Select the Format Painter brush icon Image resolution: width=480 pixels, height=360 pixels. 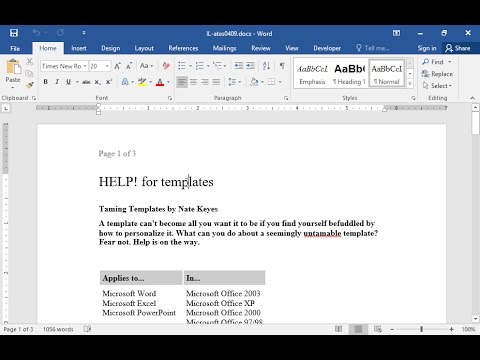(x=29, y=85)
